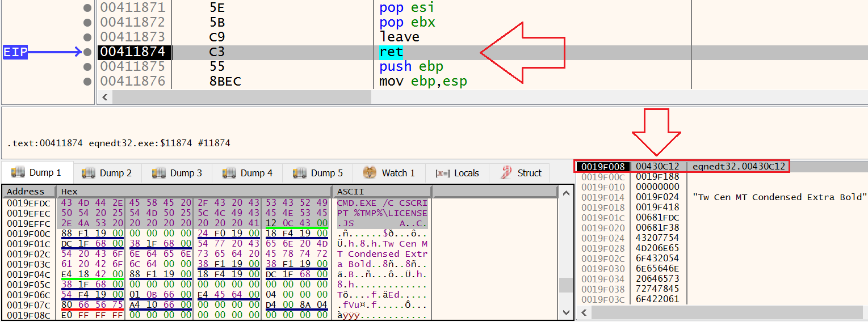Click the Address column header in dump
The image size is (868, 322).
coord(28,192)
